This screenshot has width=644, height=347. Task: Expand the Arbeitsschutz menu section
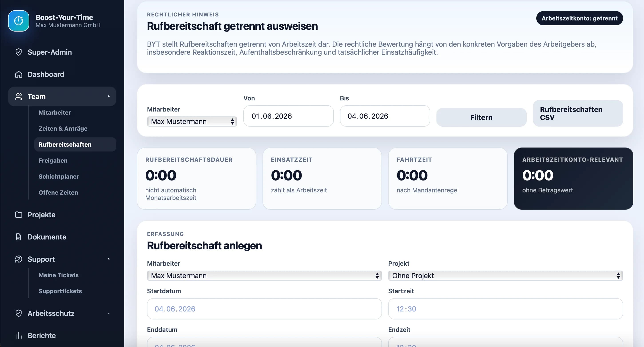109,313
